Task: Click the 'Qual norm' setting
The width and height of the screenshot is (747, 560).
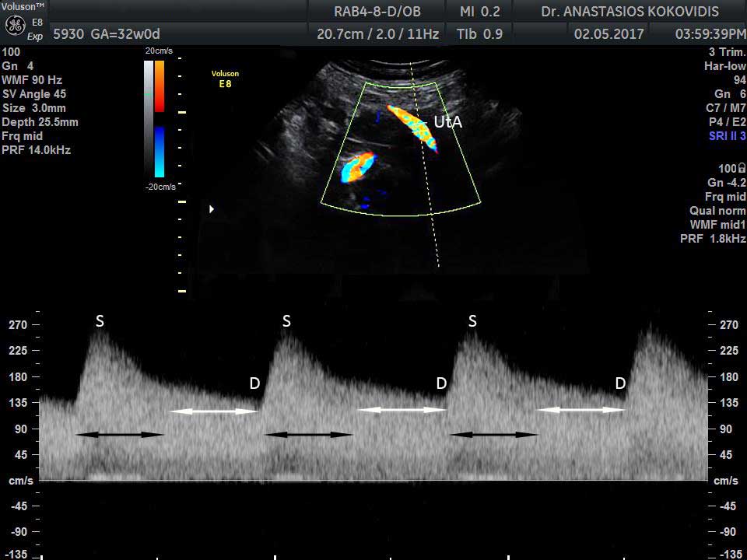Action: tap(717, 211)
